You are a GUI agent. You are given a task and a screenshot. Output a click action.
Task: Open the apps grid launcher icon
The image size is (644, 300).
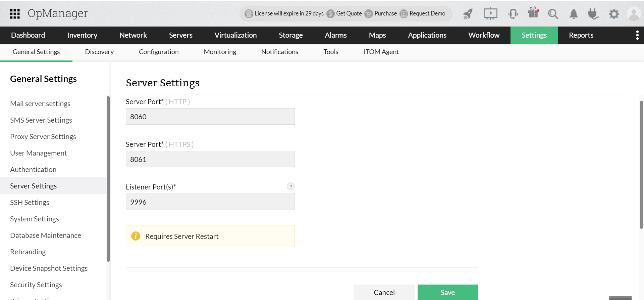15,14
